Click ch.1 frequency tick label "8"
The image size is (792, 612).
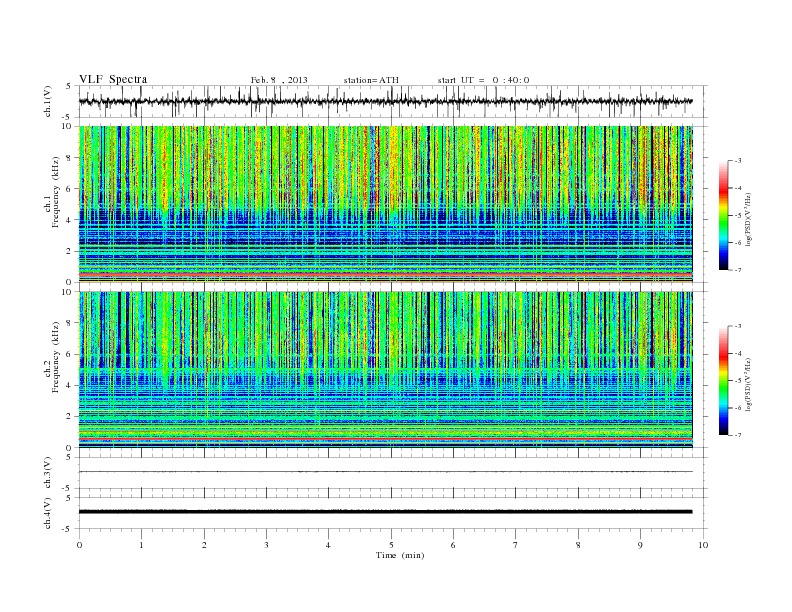(x=69, y=158)
